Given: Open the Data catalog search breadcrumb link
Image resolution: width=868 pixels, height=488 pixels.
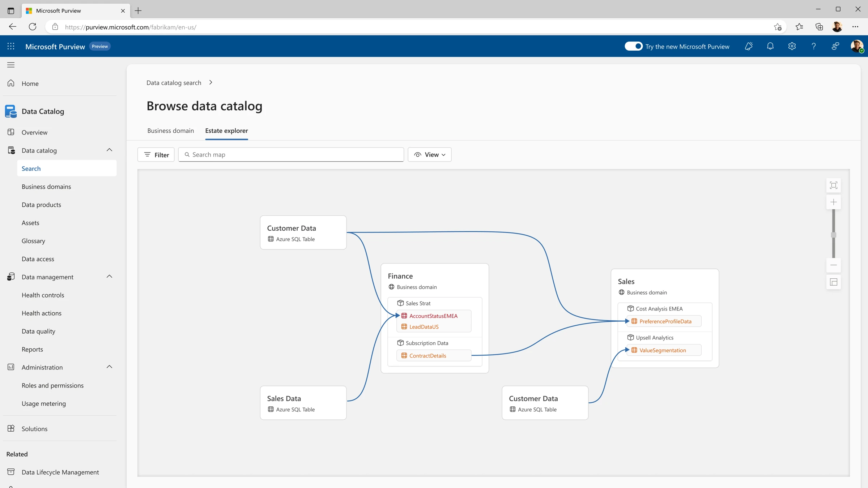Looking at the screenshot, I should click(174, 83).
